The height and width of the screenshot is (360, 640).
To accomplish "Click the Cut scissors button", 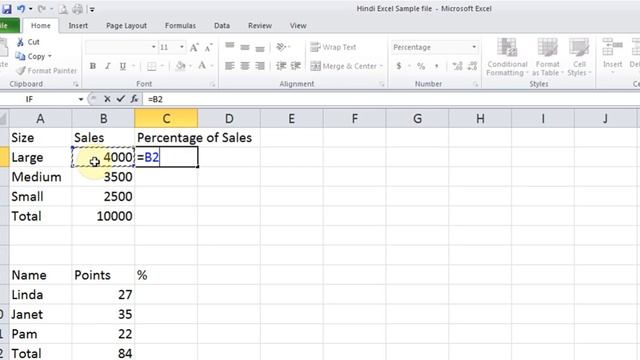I will (x=28, y=42).
